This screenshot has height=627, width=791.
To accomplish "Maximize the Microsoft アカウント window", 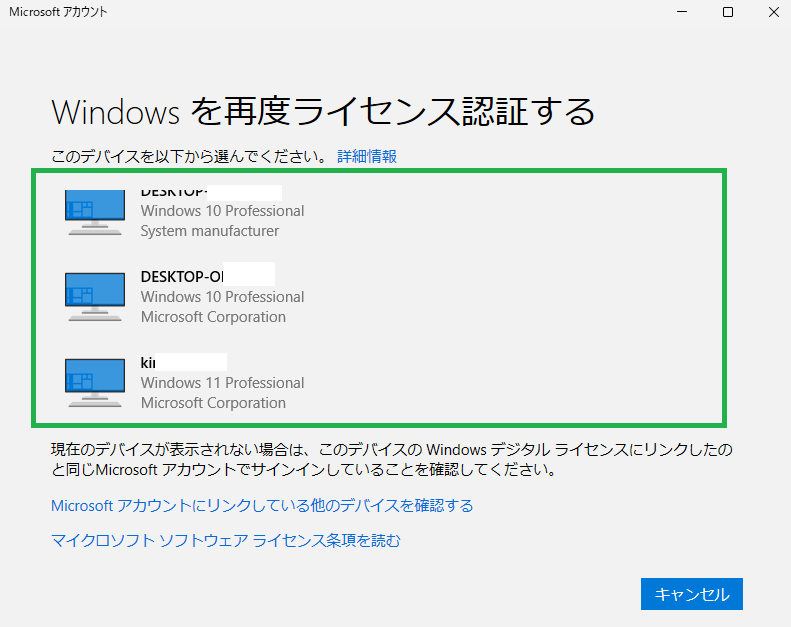I will (x=727, y=12).
